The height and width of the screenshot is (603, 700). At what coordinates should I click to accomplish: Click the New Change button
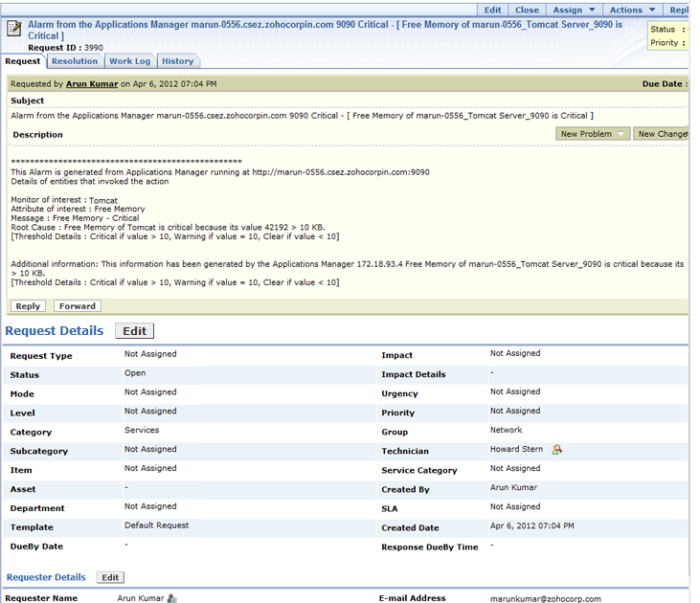tap(662, 134)
